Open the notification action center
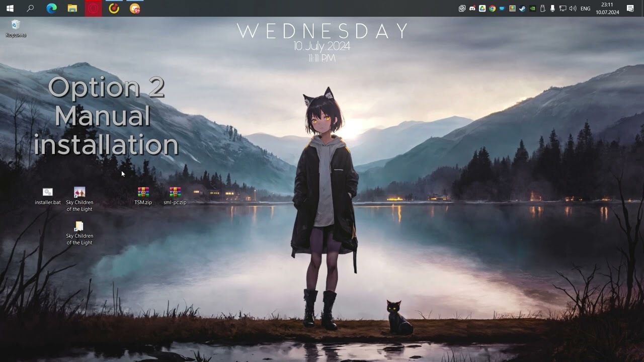The width and height of the screenshot is (644, 362). [x=630, y=9]
